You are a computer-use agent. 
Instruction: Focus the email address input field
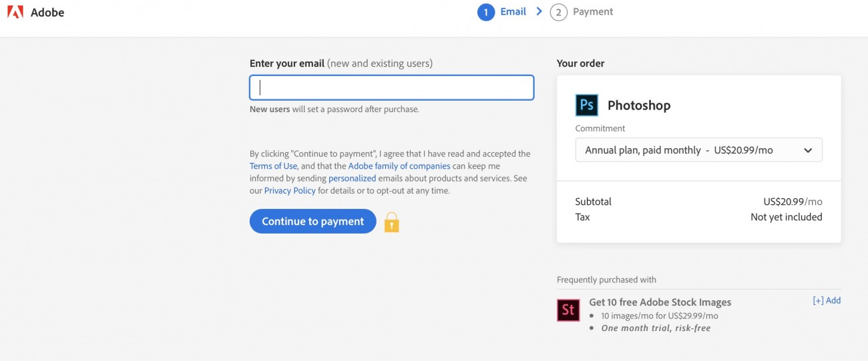point(392,88)
